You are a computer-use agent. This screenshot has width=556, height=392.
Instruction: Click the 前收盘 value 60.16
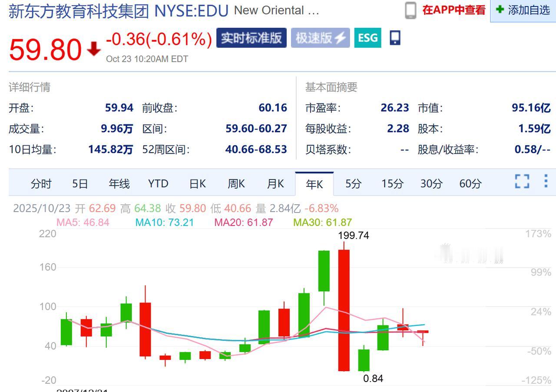click(x=273, y=108)
